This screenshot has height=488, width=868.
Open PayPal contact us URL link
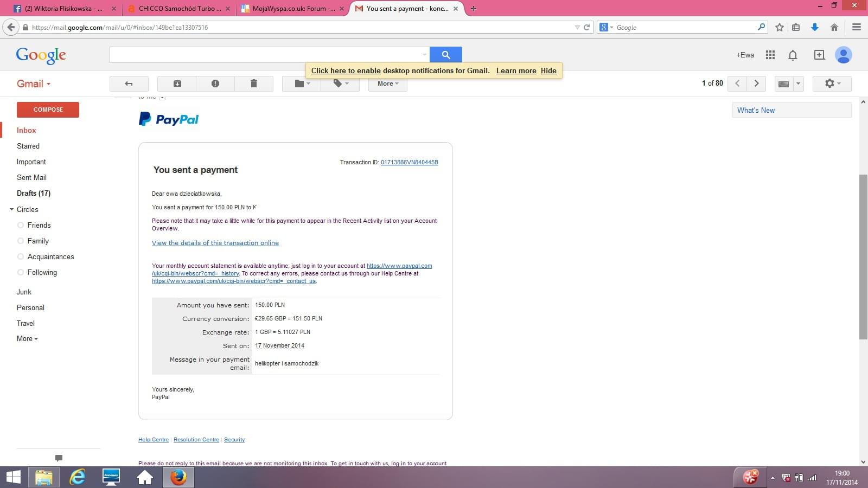tap(234, 281)
